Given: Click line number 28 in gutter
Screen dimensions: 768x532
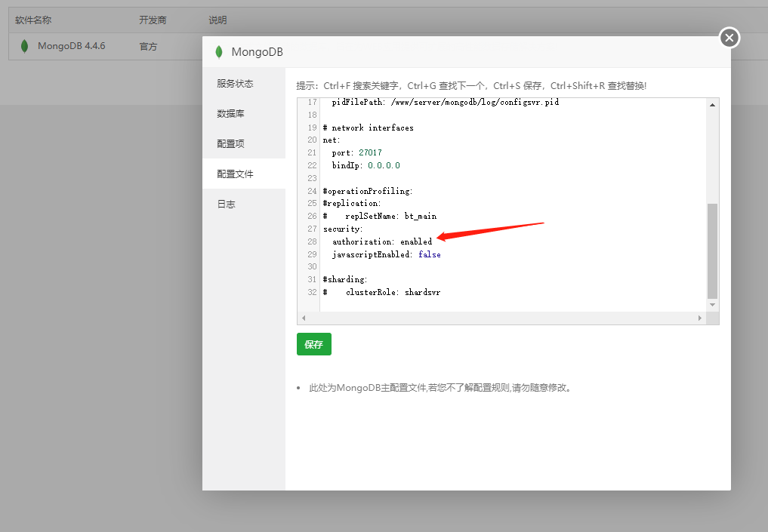Looking at the screenshot, I should tap(312, 241).
